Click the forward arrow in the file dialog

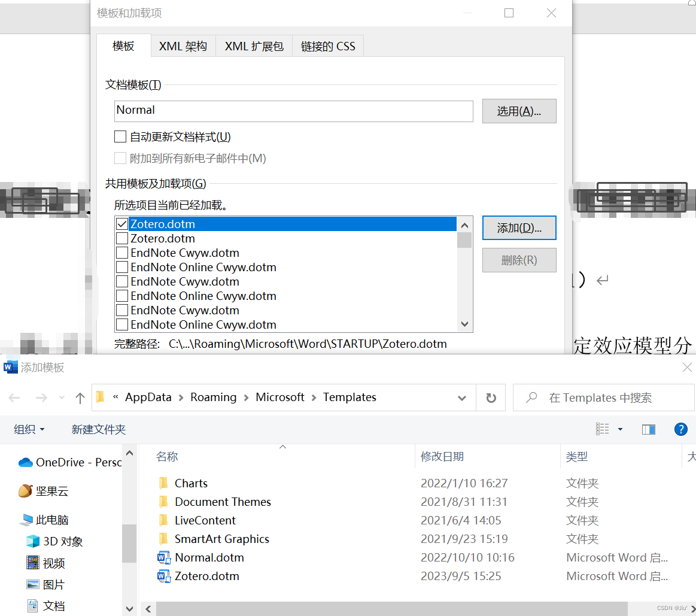tap(41, 397)
